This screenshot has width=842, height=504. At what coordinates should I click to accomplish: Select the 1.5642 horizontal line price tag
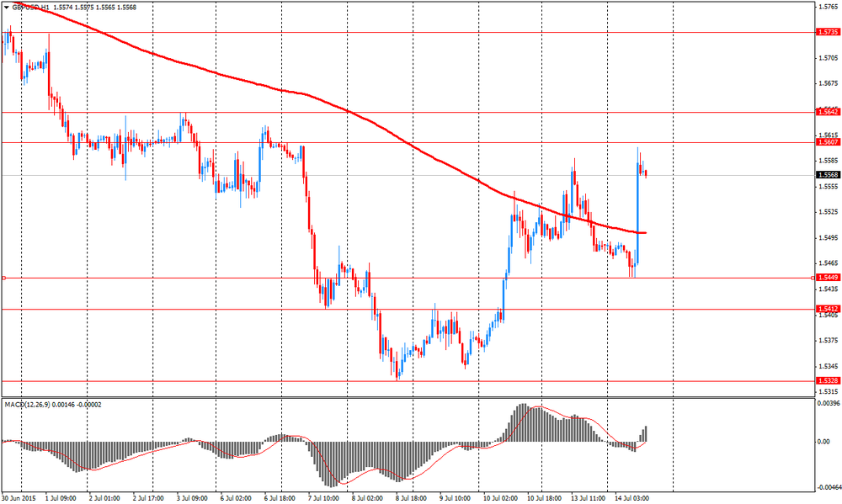[x=827, y=112]
